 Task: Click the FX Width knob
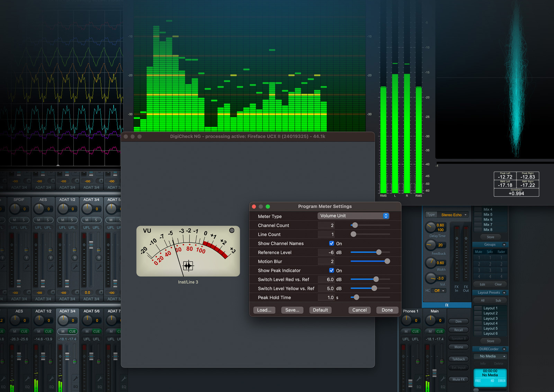(431, 263)
